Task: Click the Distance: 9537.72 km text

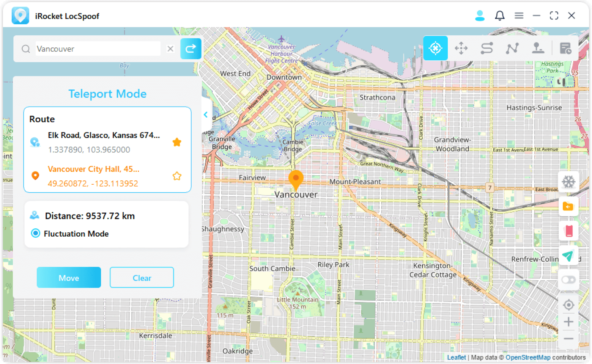Action: tap(90, 216)
